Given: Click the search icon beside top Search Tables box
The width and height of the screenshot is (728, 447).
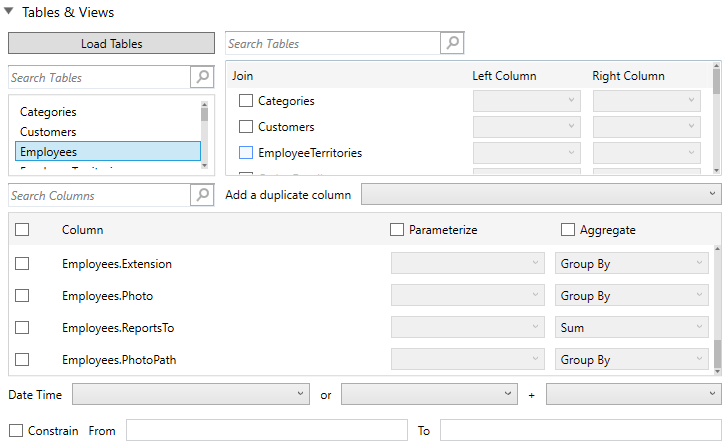Looking at the screenshot, I should click(452, 44).
